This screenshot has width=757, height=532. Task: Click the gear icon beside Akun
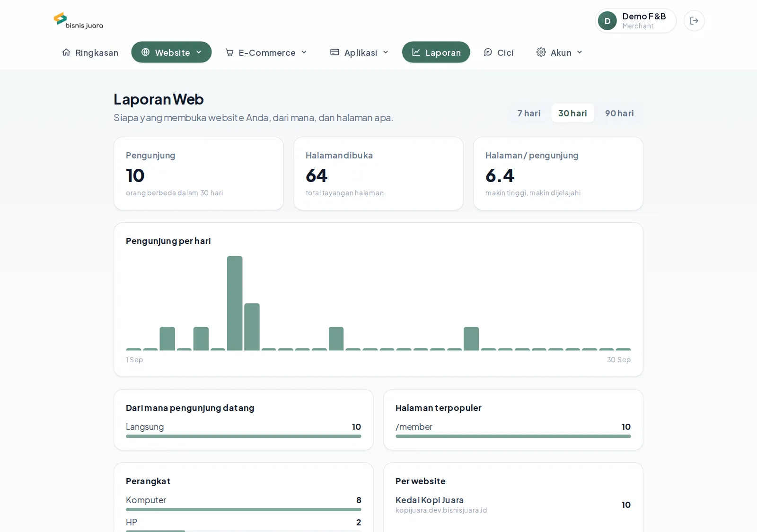(541, 52)
